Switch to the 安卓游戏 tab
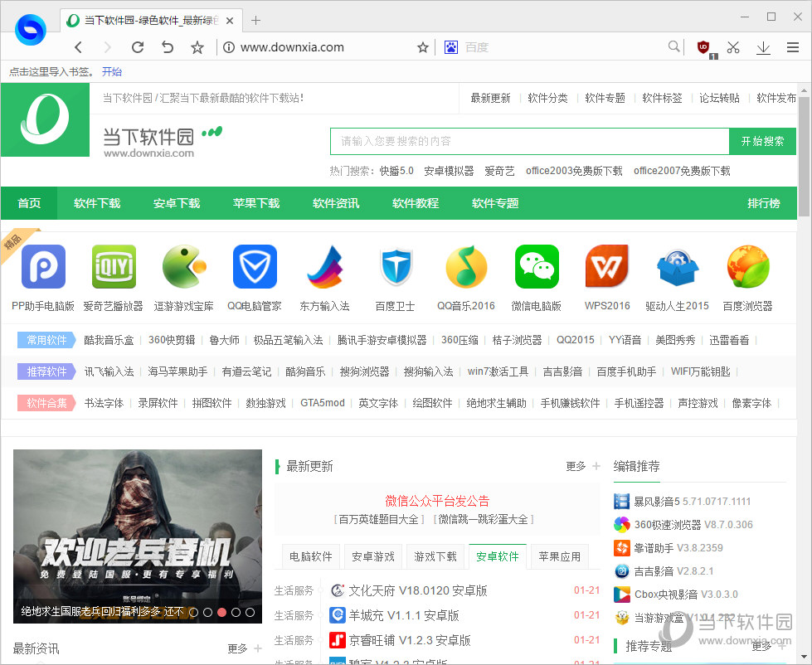Screen dimensions: 812x665 [x=373, y=556]
